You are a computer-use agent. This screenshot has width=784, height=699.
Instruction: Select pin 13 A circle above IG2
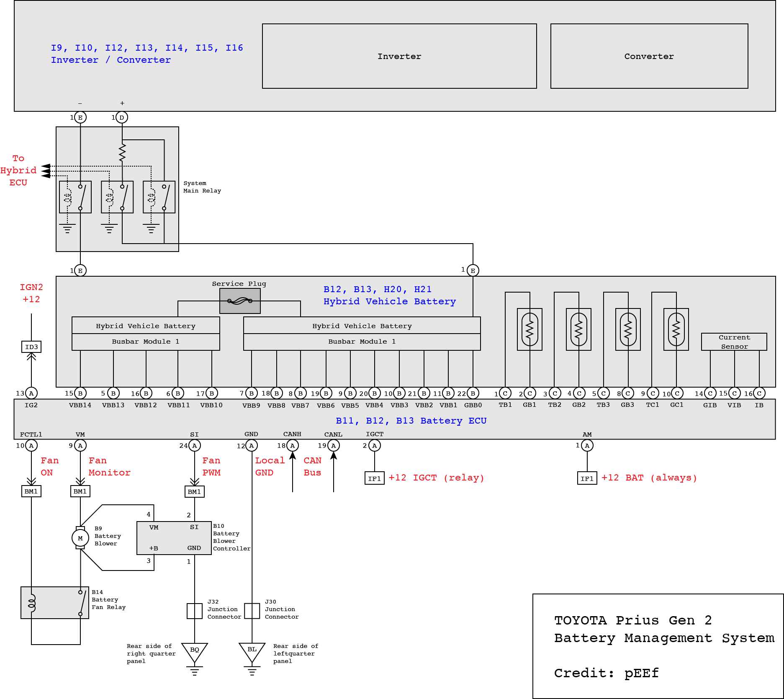click(x=31, y=393)
